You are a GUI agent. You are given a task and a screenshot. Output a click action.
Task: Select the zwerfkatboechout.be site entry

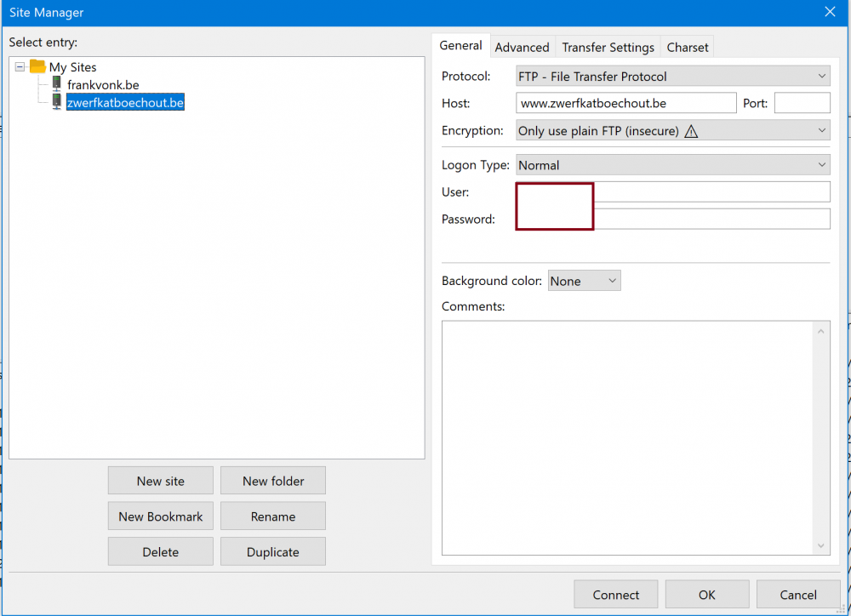[125, 103]
